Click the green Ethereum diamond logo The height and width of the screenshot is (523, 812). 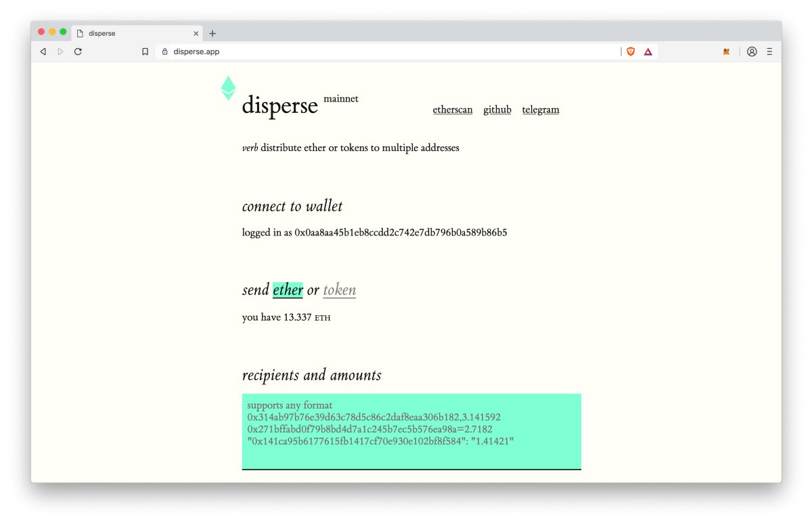[x=229, y=88]
